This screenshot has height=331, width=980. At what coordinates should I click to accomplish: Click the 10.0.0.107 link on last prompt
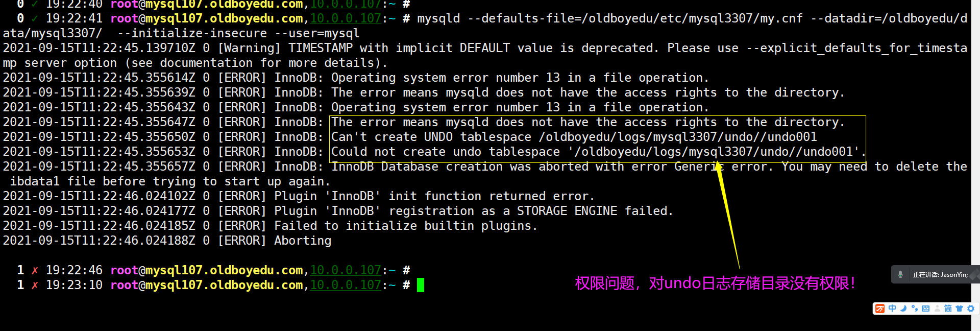(x=346, y=285)
